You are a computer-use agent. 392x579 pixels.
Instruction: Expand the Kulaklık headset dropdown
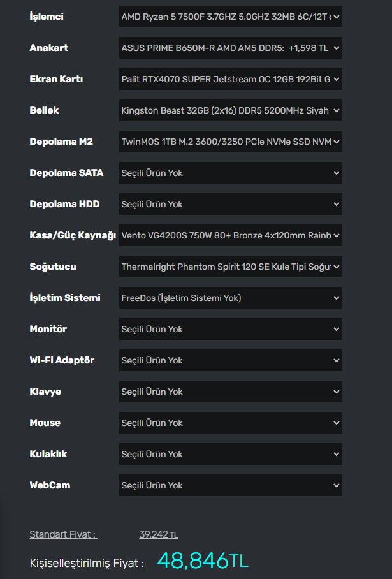[x=230, y=454]
